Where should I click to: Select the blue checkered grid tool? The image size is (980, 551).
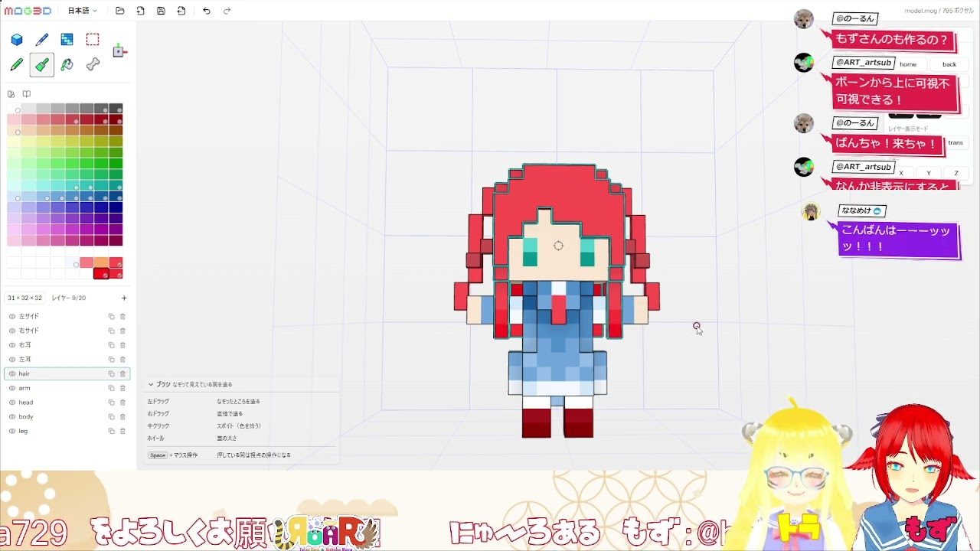pyautogui.click(x=67, y=40)
